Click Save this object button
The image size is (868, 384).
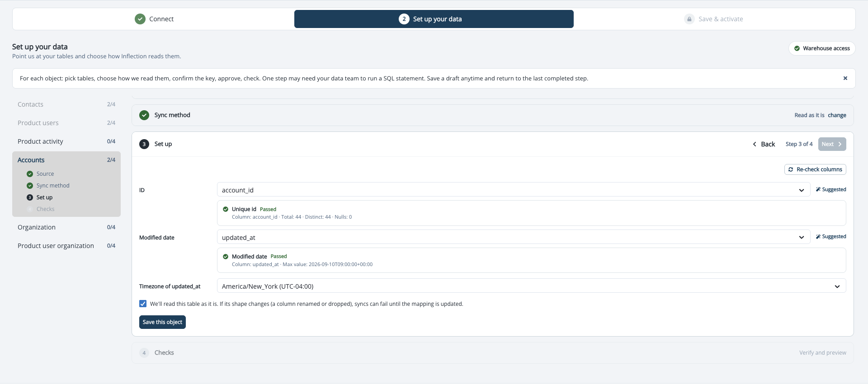pyautogui.click(x=162, y=322)
